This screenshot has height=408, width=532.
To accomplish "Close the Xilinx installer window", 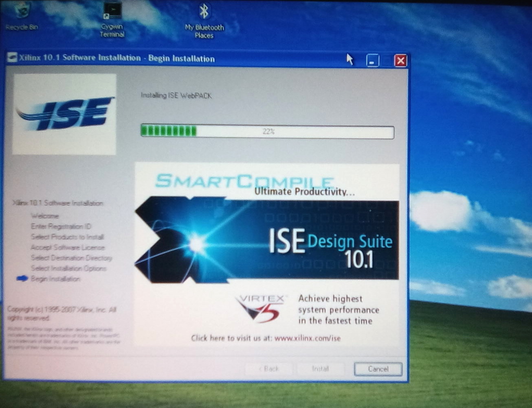I will [x=400, y=61].
